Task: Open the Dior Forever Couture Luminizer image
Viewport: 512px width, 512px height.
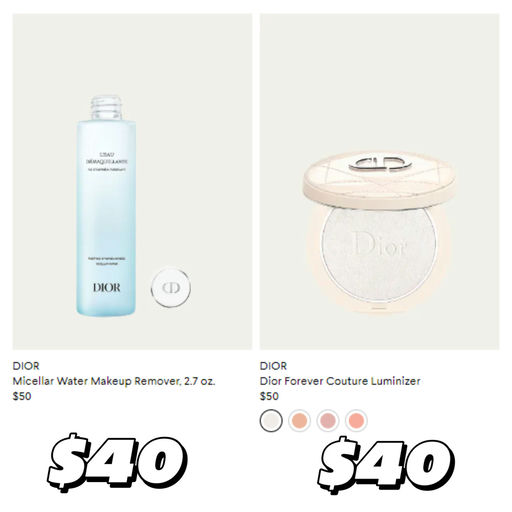Action: 380,182
